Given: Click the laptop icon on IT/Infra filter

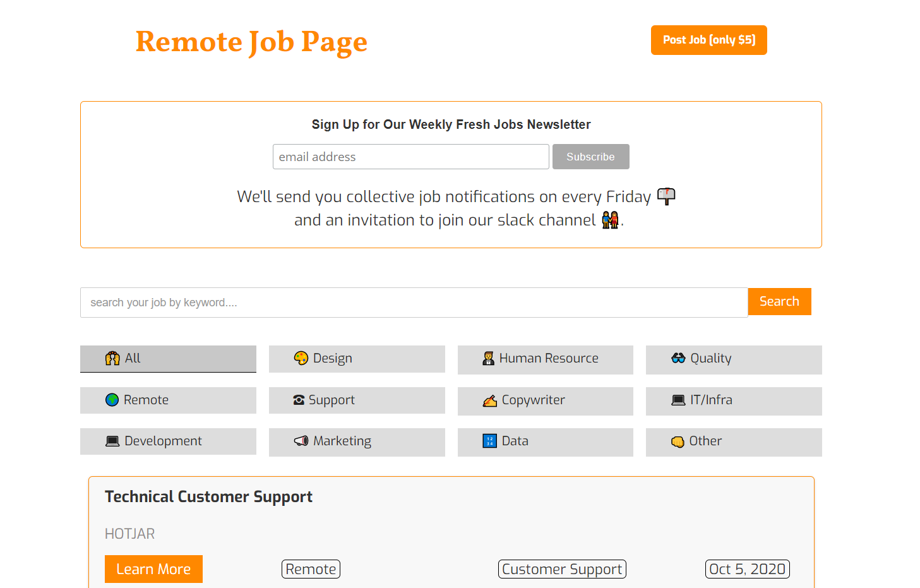Looking at the screenshot, I should [x=678, y=400].
